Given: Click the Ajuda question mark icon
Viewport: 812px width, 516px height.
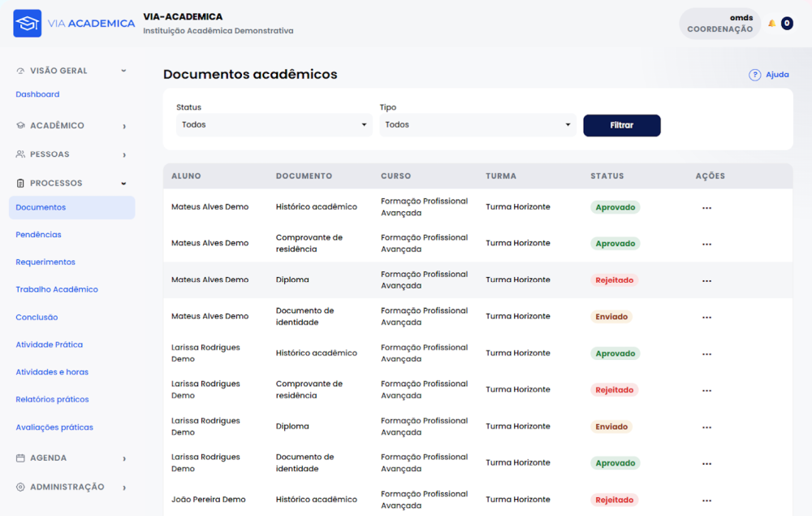Looking at the screenshot, I should point(754,75).
